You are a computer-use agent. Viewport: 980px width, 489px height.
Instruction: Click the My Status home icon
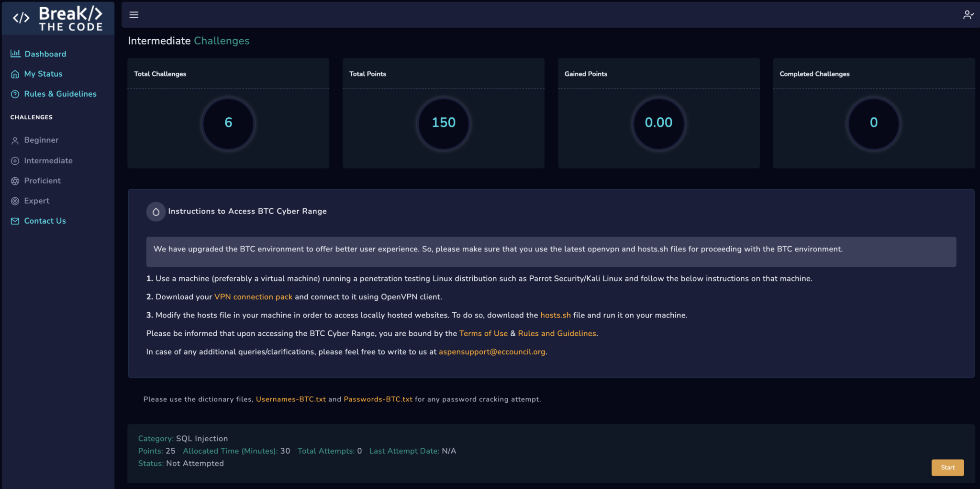coord(15,74)
